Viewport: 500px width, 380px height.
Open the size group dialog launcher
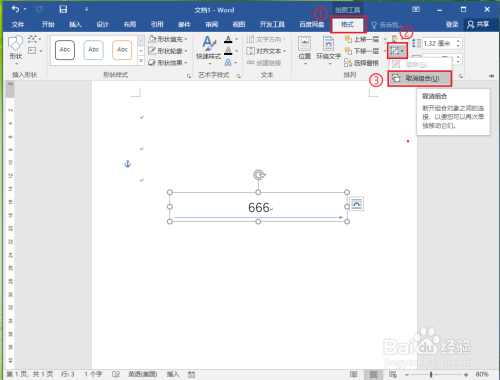tap(461, 76)
